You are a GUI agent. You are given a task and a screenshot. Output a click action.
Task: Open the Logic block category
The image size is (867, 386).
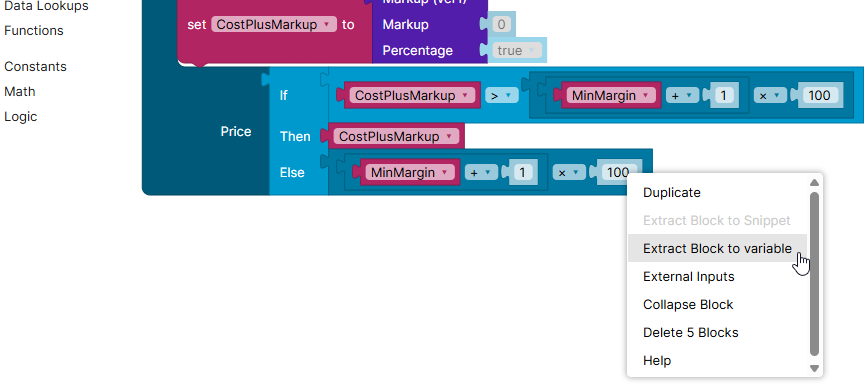tap(20, 116)
